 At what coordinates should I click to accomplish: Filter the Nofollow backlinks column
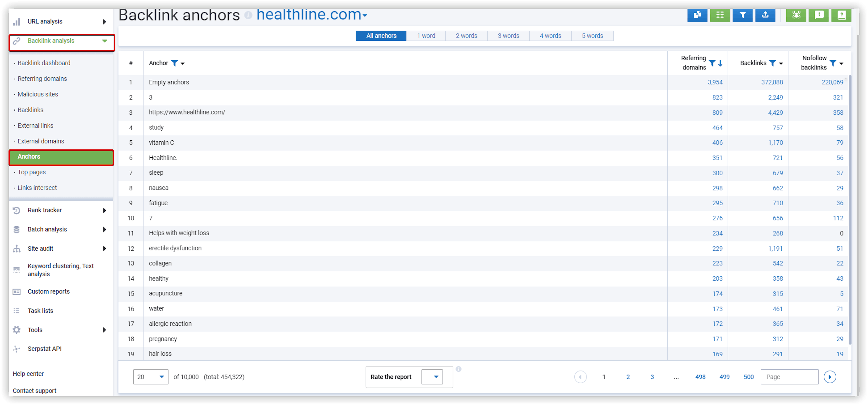[833, 63]
